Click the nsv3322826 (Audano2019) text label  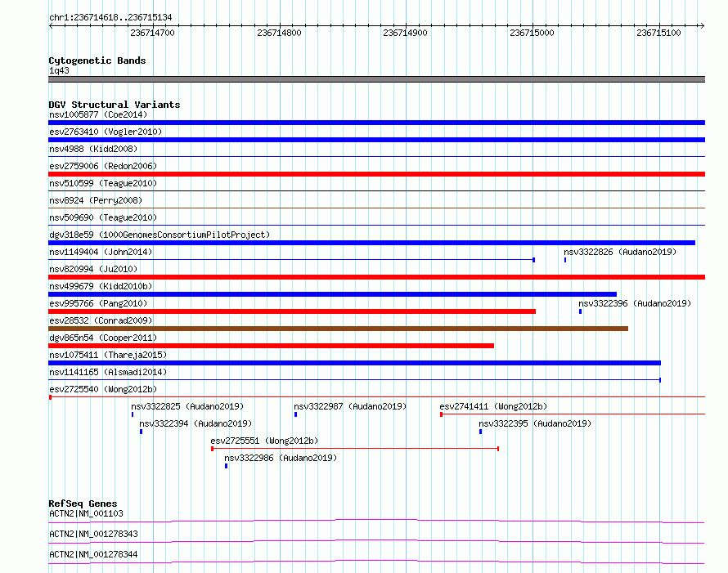620,252
